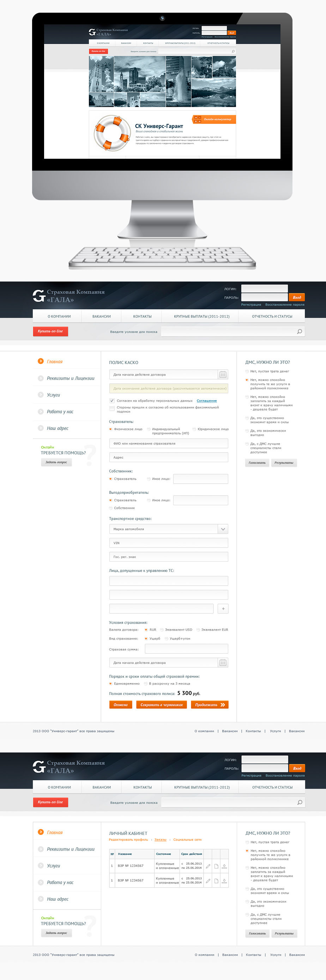Uncheck consent to personal data processing
Image resolution: width=326 pixels, height=980 pixels.
[112, 401]
